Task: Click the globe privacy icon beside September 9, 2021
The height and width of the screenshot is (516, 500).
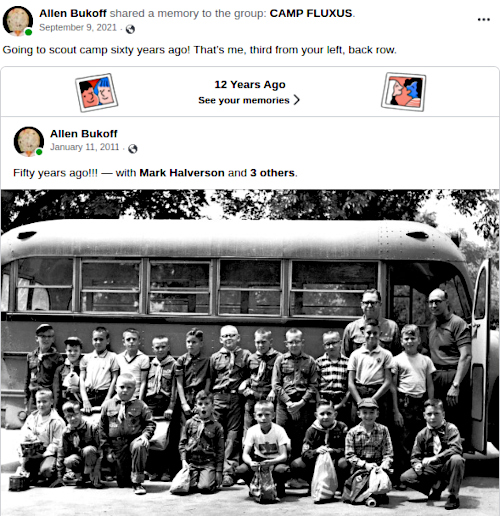Action: [x=130, y=29]
